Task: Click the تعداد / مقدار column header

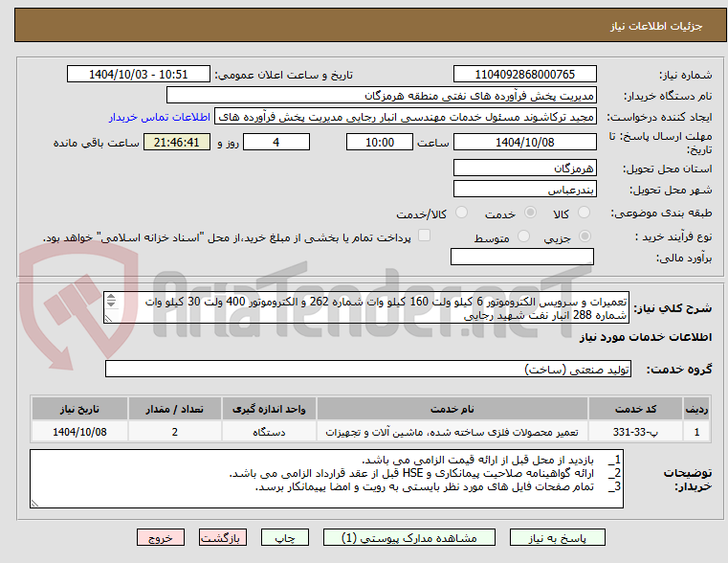Action: (x=174, y=409)
